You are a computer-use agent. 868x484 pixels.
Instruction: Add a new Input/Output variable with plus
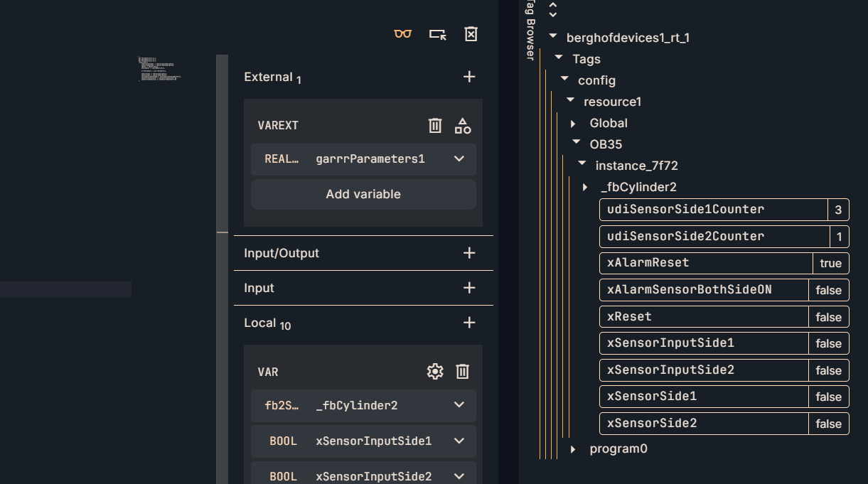click(469, 253)
